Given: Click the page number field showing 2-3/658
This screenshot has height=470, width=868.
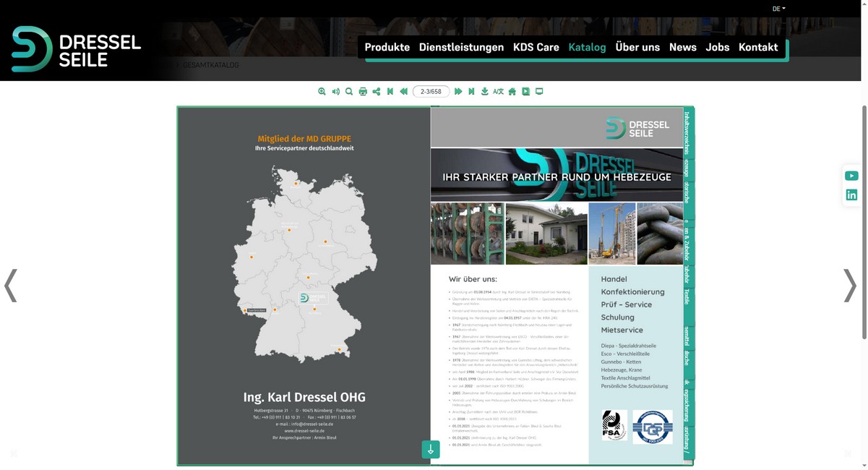Looking at the screenshot, I should point(431,92).
